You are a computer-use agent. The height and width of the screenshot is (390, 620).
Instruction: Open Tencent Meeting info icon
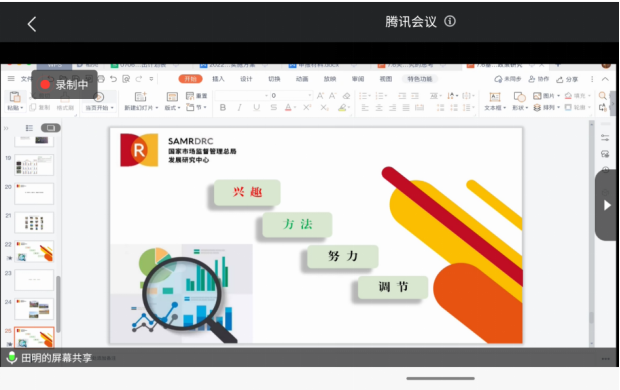450,21
